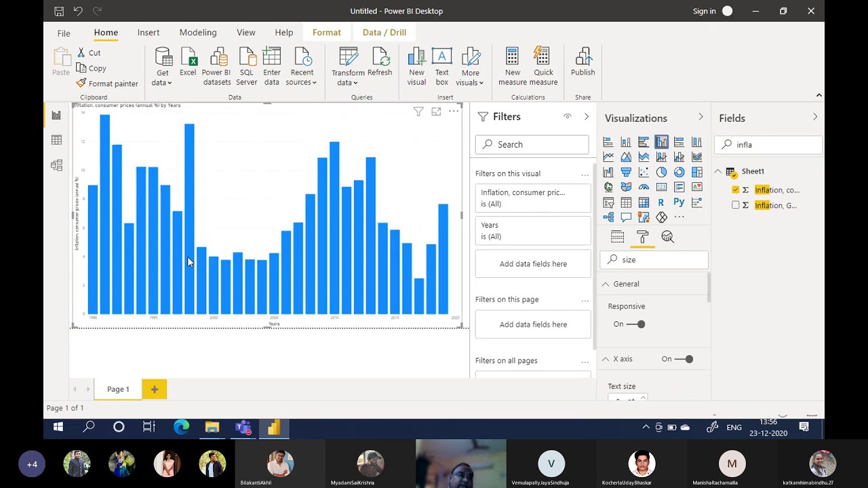
Task: Open focus mode for the chart
Action: point(436,112)
